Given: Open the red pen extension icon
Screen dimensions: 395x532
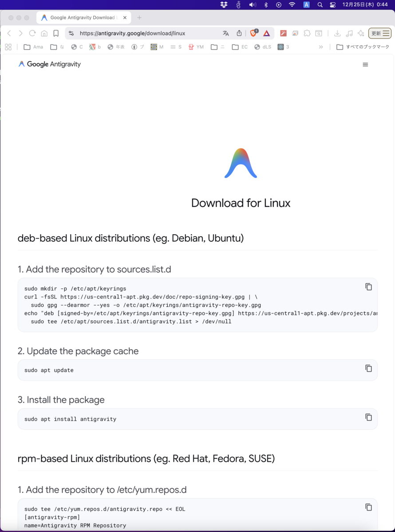Looking at the screenshot, I should 283,33.
